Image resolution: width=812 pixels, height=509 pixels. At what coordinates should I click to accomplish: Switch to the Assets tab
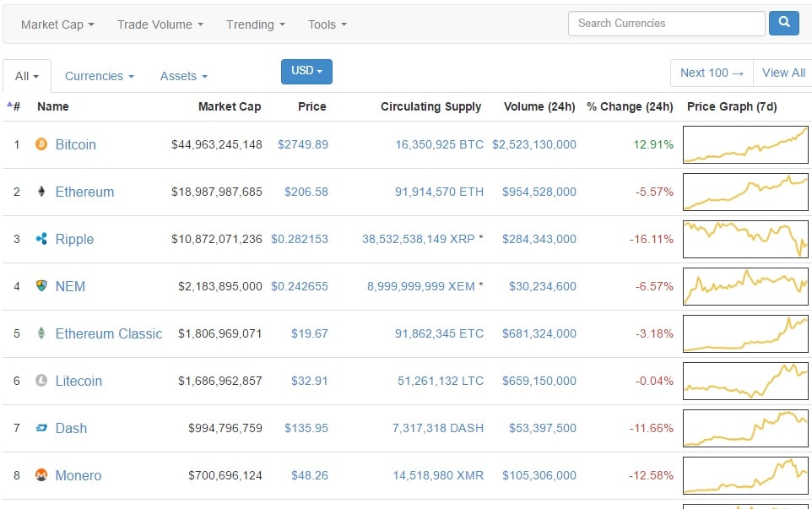pyautogui.click(x=183, y=76)
